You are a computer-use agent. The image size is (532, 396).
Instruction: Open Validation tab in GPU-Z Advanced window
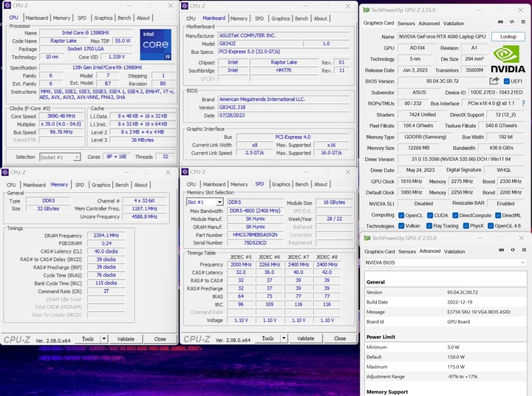pyautogui.click(x=454, y=251)
